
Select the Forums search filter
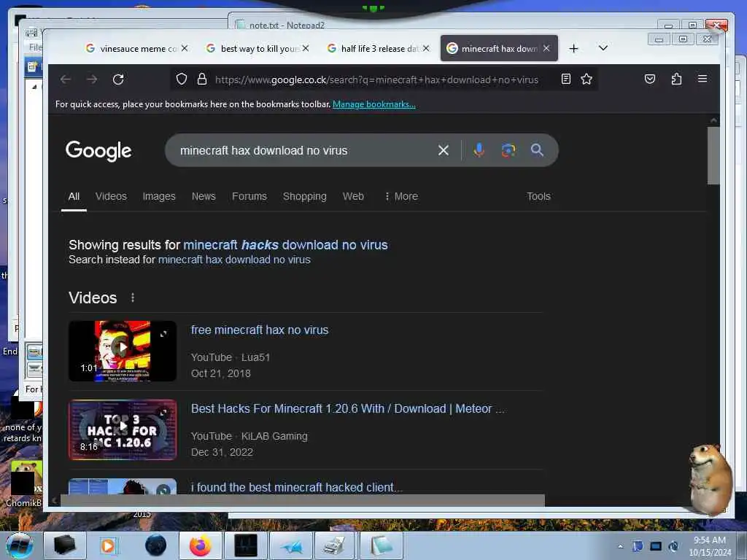pyautogui.click(x=249, y=196)
